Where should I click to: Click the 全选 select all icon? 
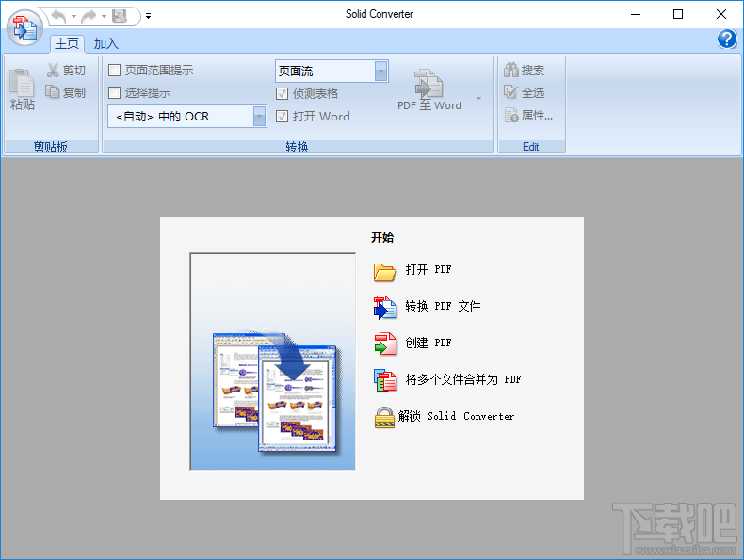point(511,92)
